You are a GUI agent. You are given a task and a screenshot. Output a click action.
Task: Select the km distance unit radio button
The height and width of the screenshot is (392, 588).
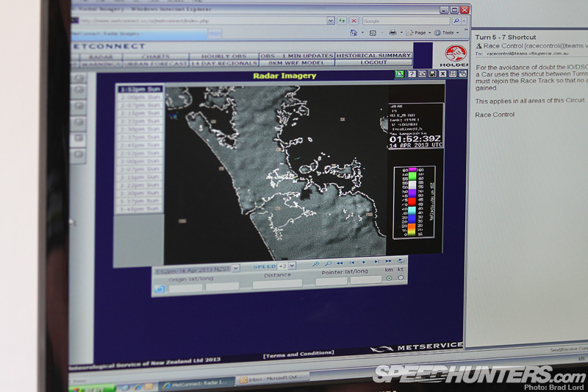390,278
